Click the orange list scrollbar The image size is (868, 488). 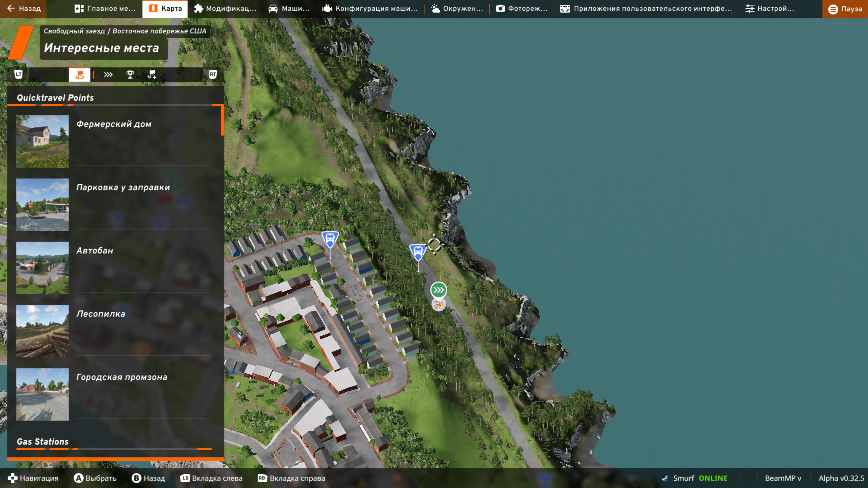point(222,121)
